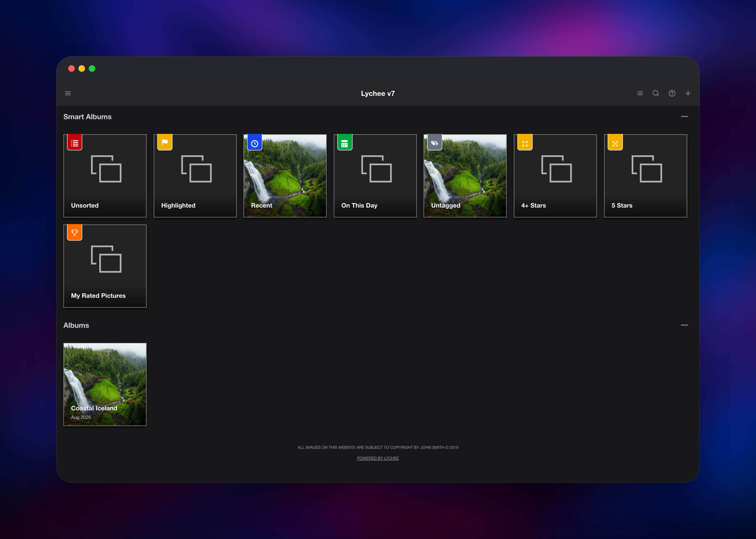Open the Unsorted smart album
756x539 pixels.
(105, 176)
